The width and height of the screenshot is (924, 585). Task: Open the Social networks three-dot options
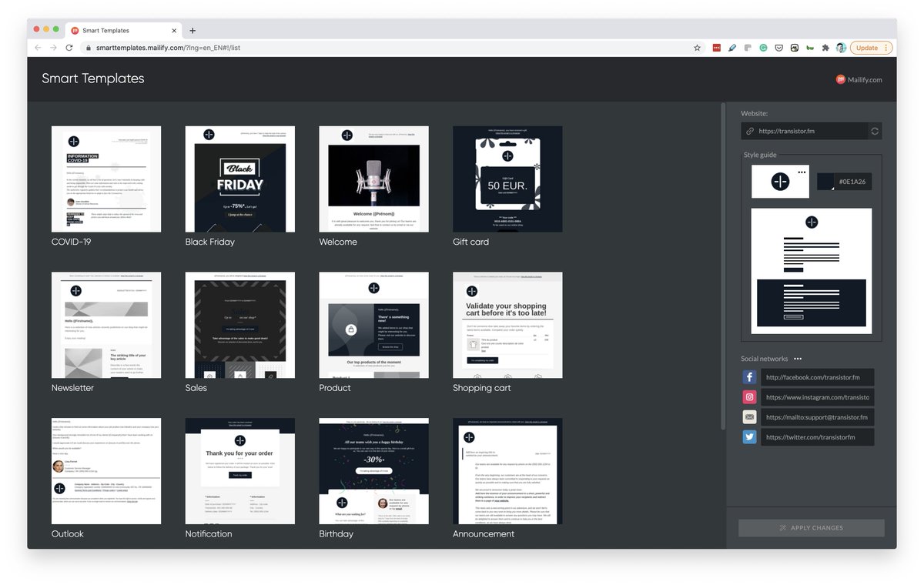(798, 359)
